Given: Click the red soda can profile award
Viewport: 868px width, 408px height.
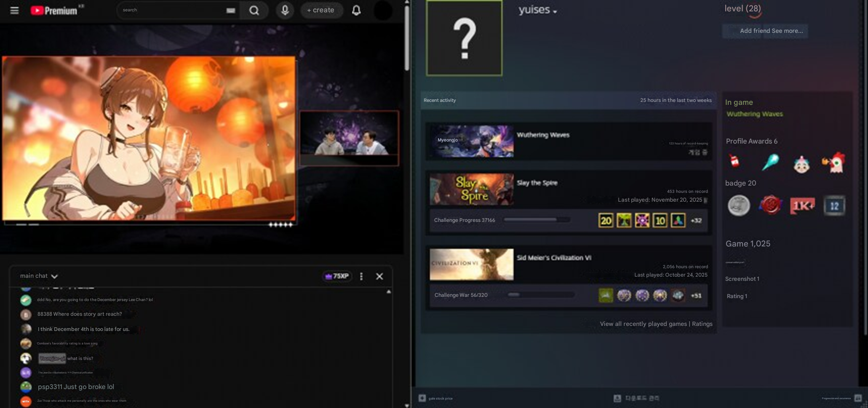Looking at the screenshot, I should tap(735, 161).
